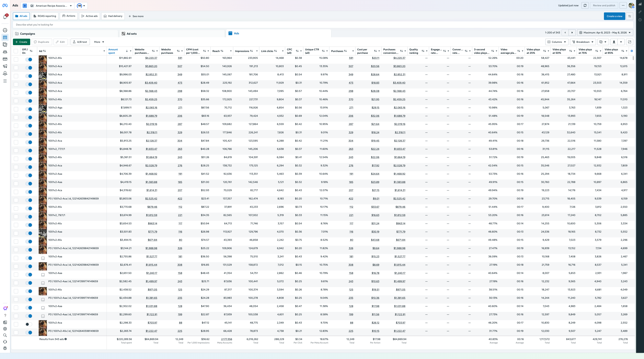
Task: Click the green Create button
Action: pyautogui.click(x=22, y=42)
